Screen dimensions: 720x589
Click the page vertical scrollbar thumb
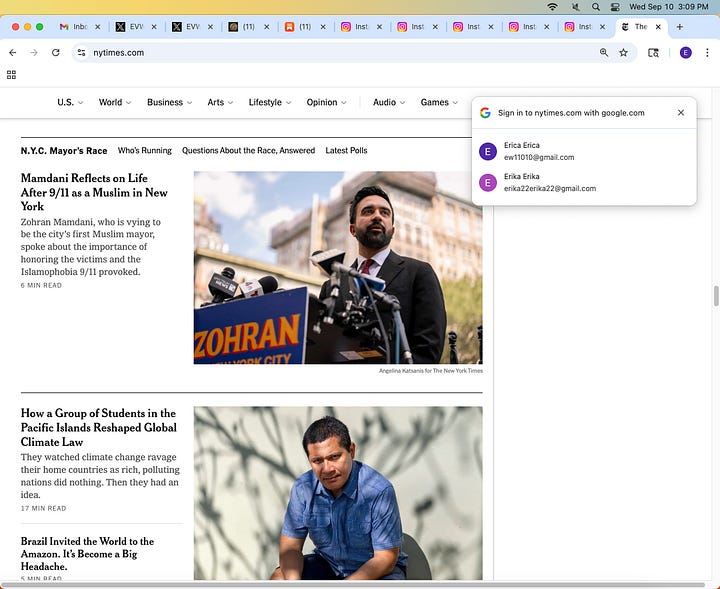tap(716, 296)
